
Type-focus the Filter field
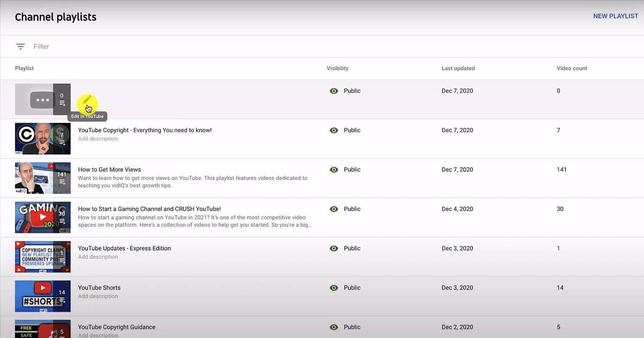[41, 46]
